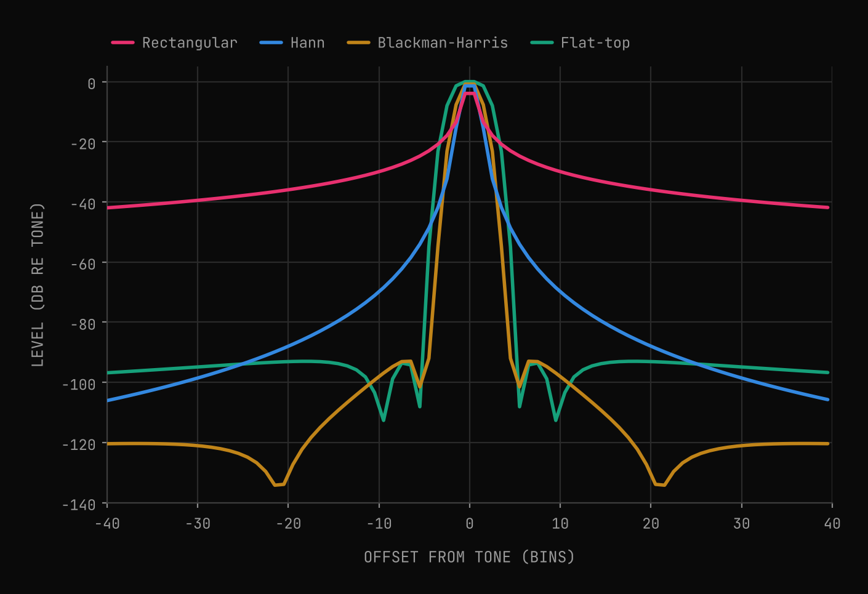Select the "Blackman-Harris" legend label

tap(443, 42)
